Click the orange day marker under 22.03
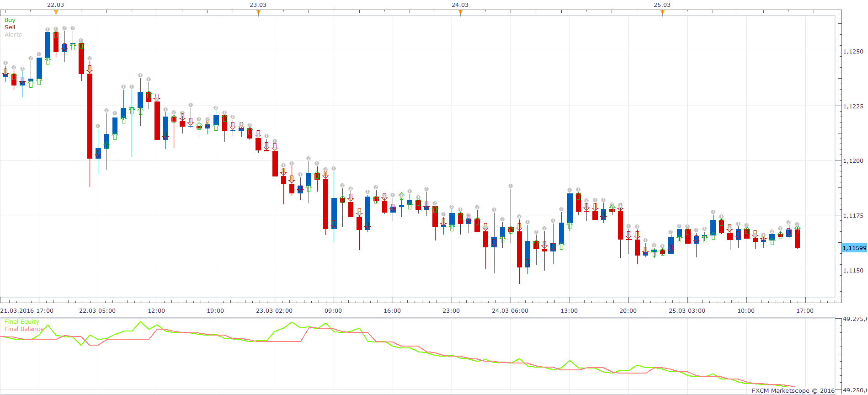 click(56, 12)
